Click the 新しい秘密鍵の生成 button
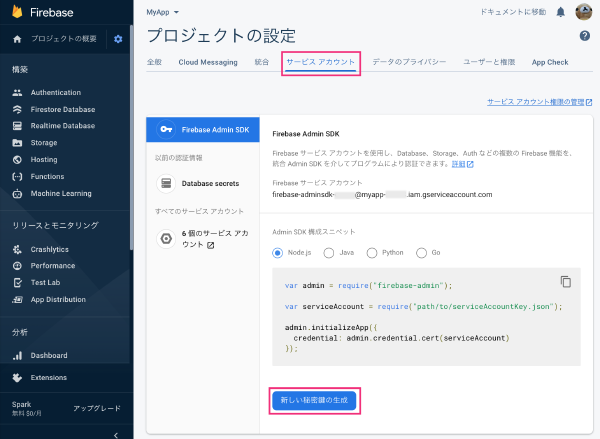600x439 pixels. pos(314,401)
